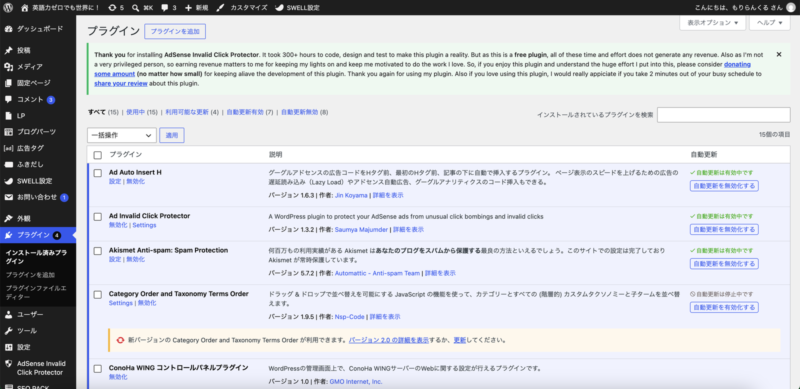Image resolution: width=800 pixels, height=389 pixels.
Task: Click the ブログパーツ sidebar icon
Action: click(8, 132)
